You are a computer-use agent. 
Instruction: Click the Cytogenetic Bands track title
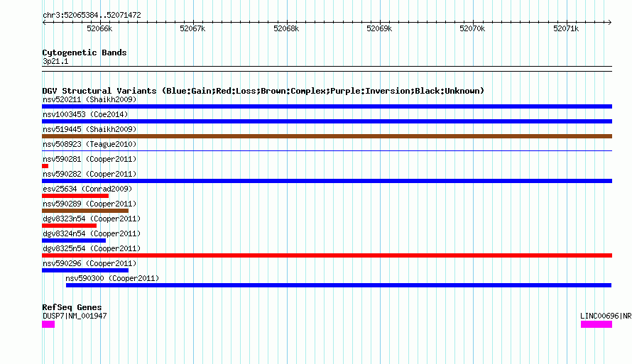pyautogui.click(x=85, y=53)
